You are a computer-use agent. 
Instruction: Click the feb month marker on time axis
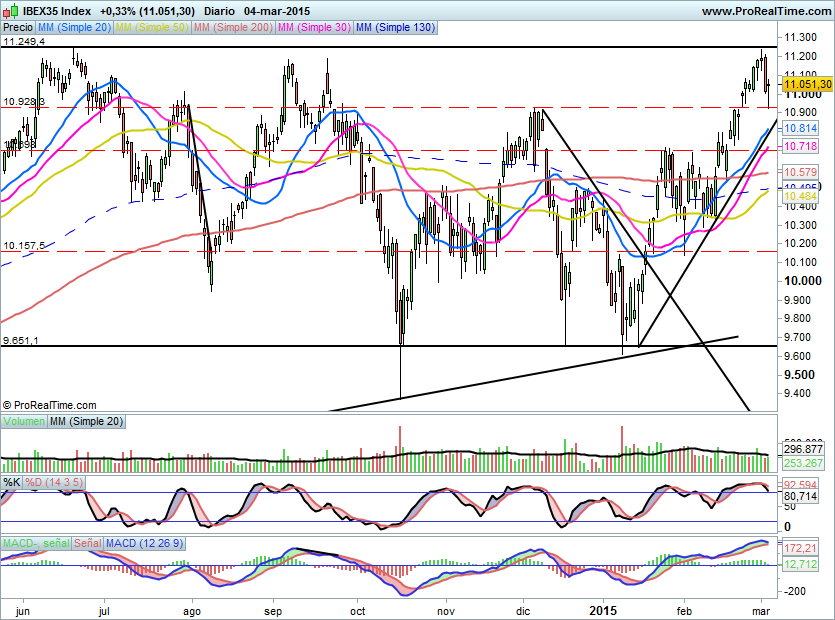(x=684, y=611)
